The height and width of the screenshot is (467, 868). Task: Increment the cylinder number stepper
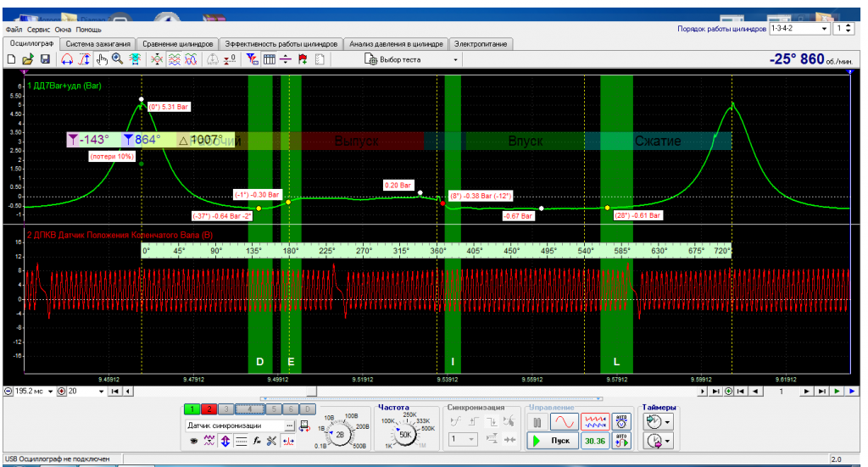pyautogui.click(x=849, y=26)
